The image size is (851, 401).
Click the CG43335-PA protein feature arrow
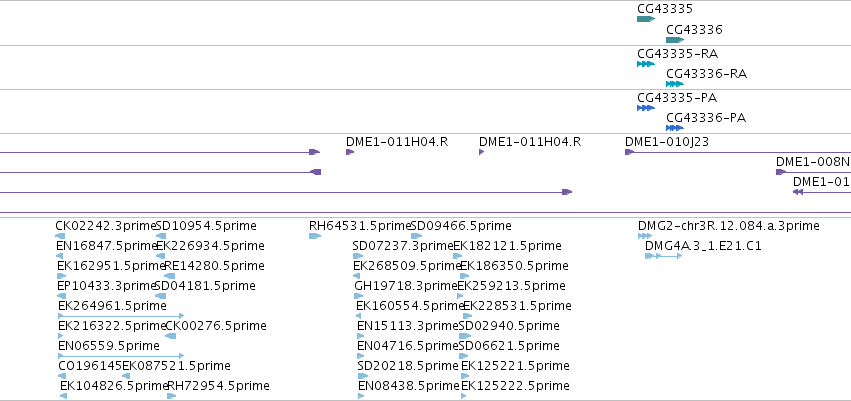tap(646, 108)
